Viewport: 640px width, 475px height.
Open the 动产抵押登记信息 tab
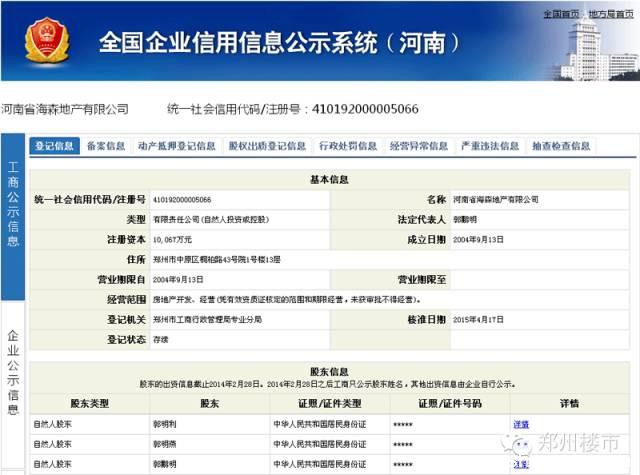(x=177, y=146)
